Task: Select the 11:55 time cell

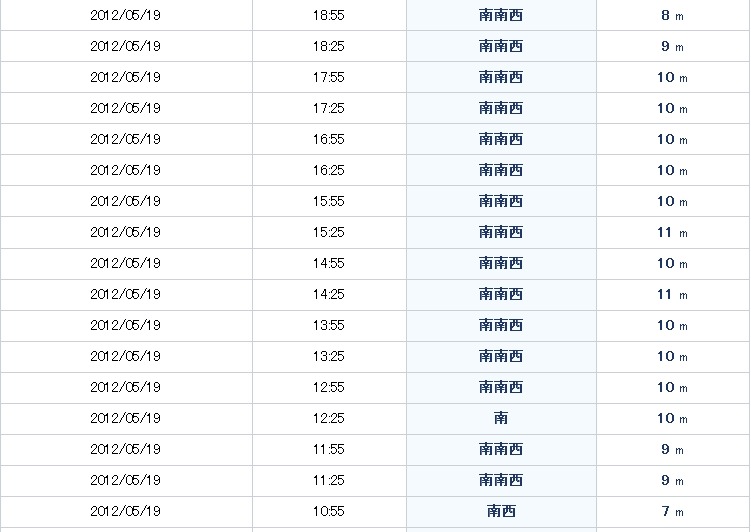Action: pyautogui.click(x=329, y=449)
